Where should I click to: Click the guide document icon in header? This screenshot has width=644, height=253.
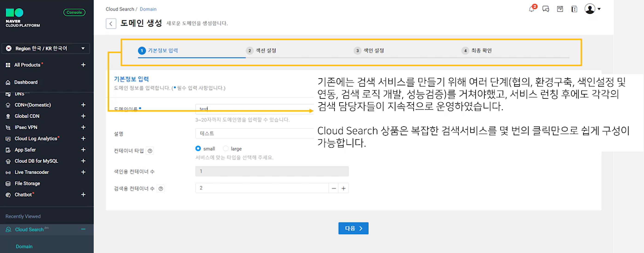pos(574,9)
